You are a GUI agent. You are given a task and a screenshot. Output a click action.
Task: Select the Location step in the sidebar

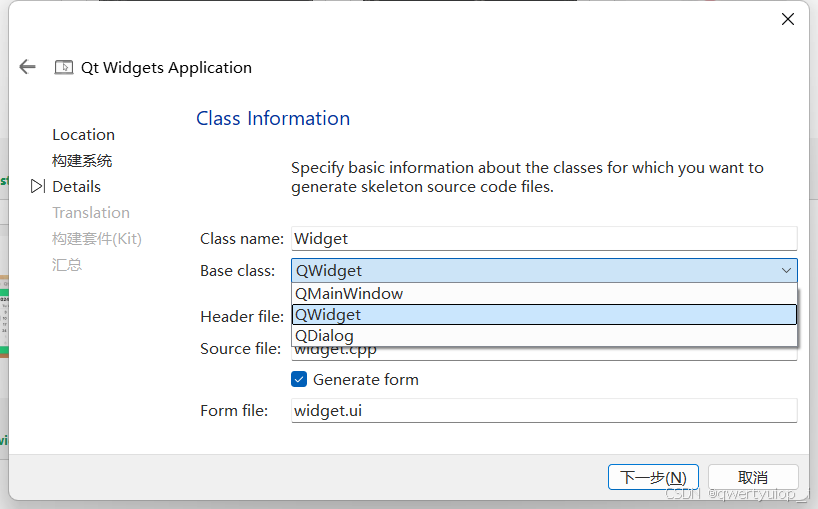click(83, 135)
